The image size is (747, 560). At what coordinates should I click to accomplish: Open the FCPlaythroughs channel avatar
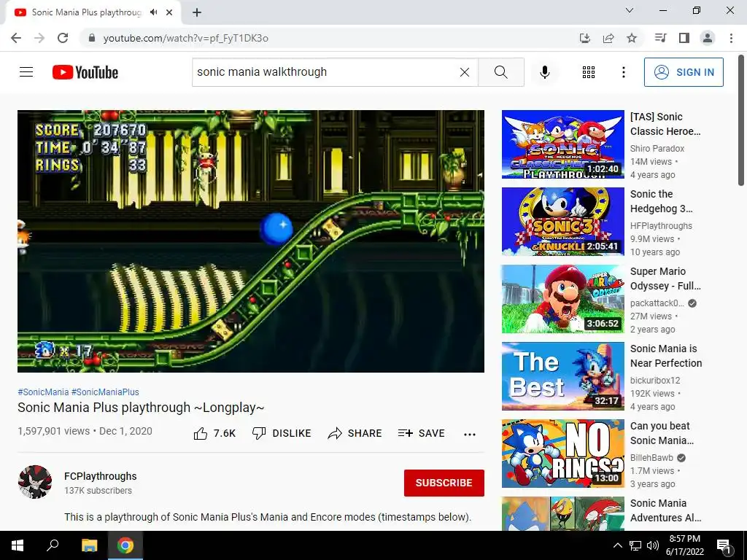click(x=35, y=482)
